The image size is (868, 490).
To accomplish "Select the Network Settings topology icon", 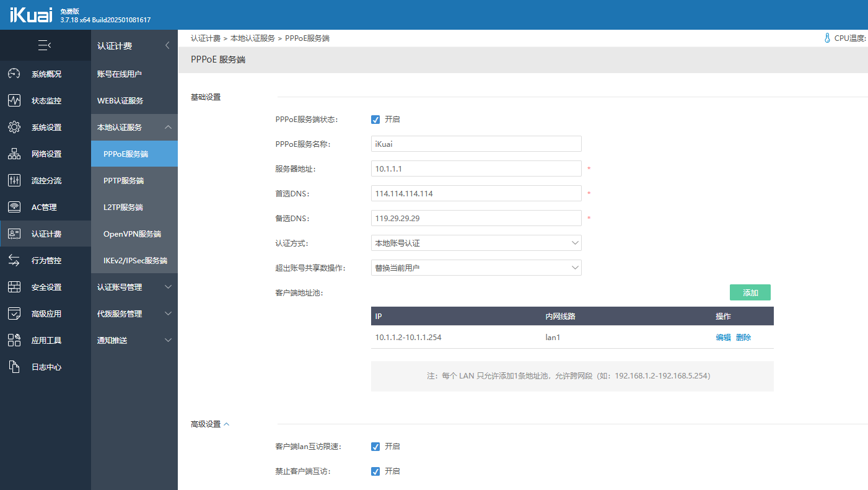I will (14, 154).
